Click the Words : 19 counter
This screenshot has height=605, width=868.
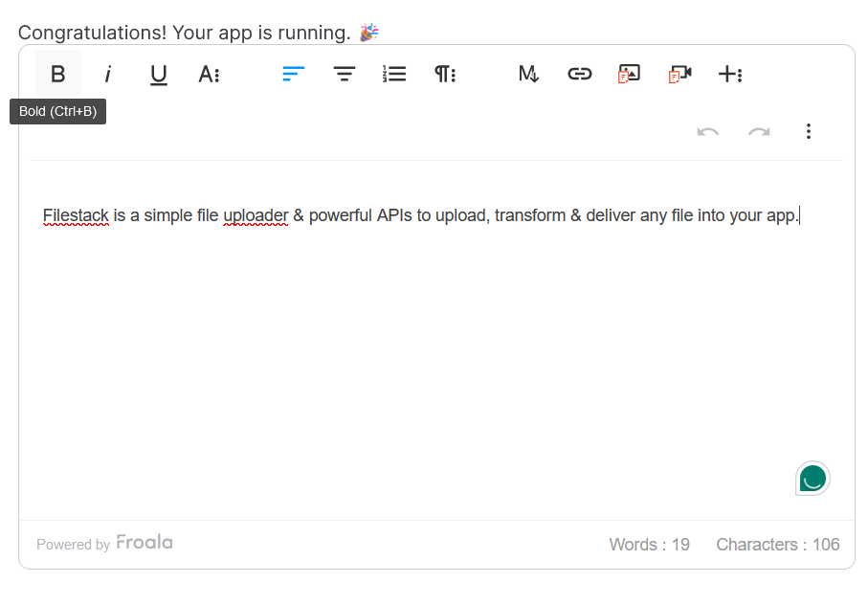pyautogui.click(x=649, y=544)
